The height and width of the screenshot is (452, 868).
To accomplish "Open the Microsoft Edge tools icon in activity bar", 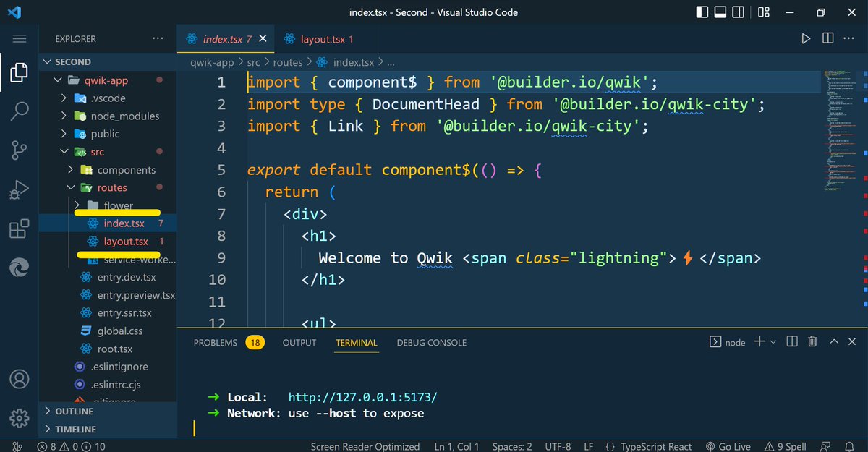I will [x=20, y=268].
